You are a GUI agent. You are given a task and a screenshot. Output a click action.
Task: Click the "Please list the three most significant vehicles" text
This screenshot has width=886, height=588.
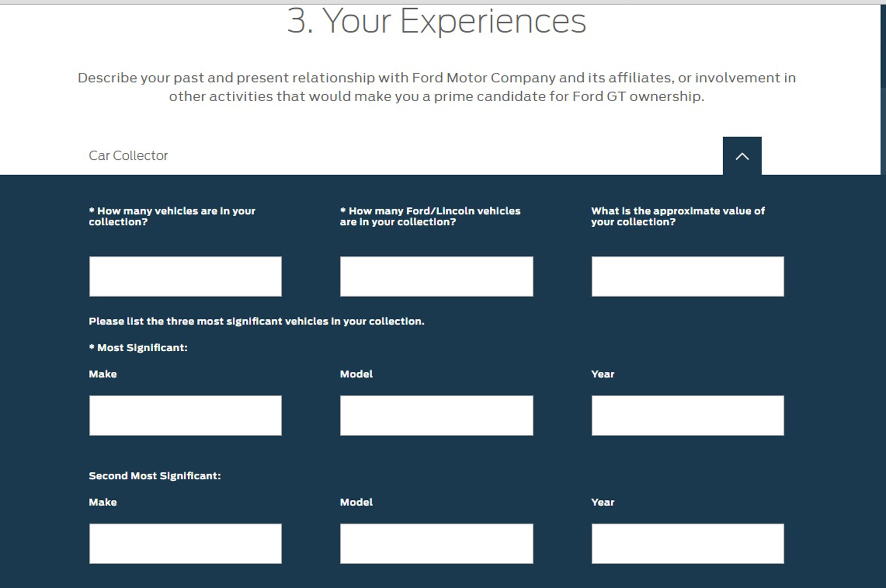[x=256, y=321]
